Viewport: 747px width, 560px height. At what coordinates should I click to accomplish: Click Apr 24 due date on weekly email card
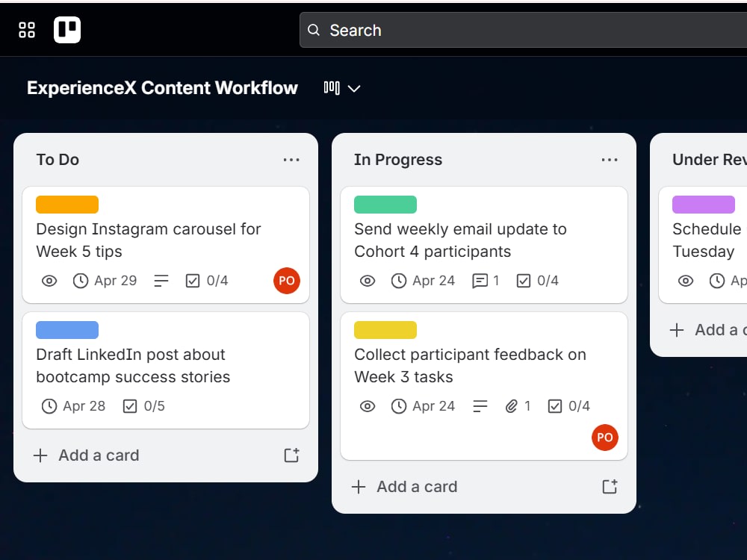(423, 281)
